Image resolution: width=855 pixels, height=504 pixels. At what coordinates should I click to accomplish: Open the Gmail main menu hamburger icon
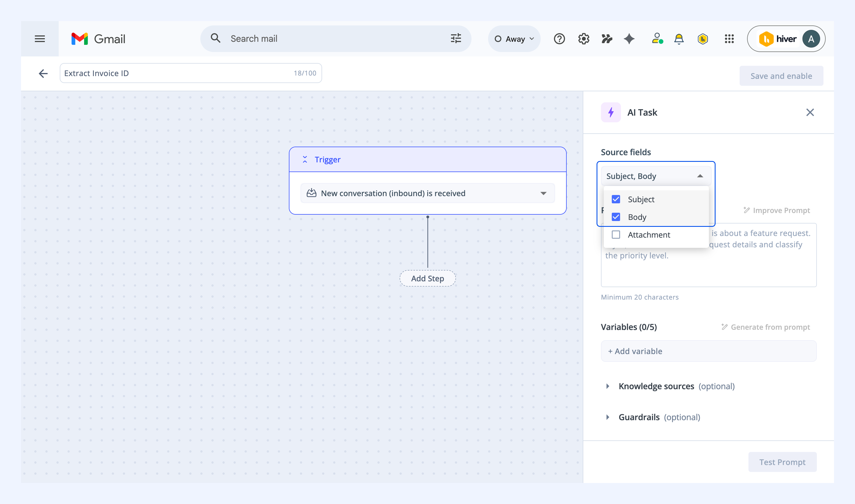[x=40, y=39]
